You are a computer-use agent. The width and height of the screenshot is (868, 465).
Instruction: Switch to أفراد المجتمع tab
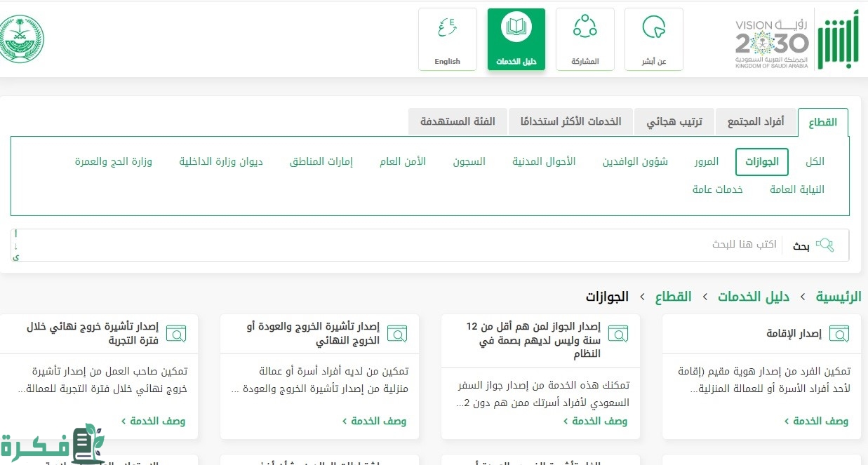tap(755, 122)
